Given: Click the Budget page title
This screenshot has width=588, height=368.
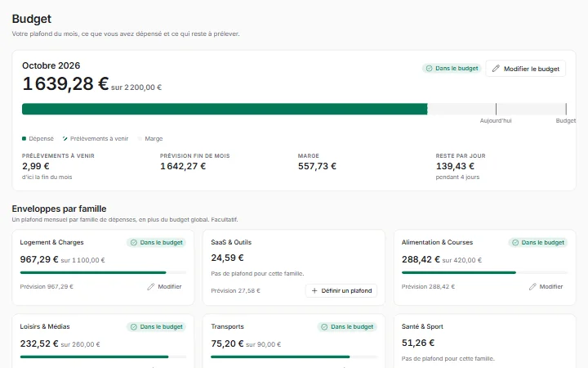Looking at the screenshot, I should click(x=32, y=19).
